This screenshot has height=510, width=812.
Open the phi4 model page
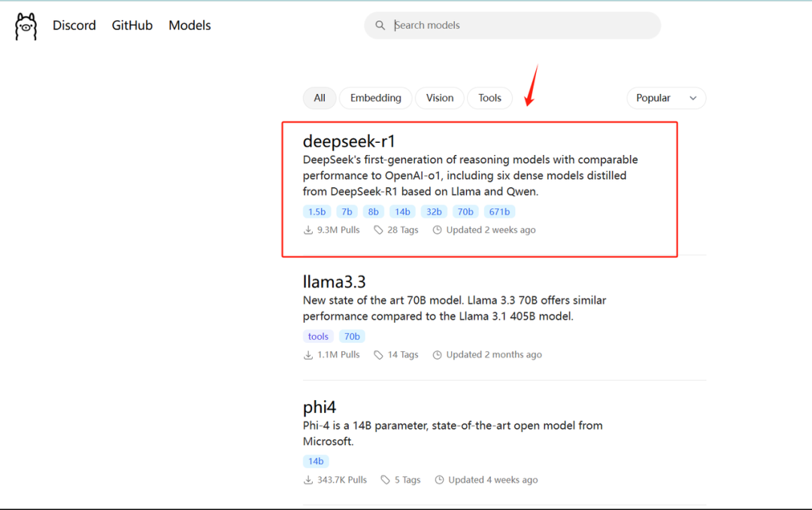pos(320,408)
